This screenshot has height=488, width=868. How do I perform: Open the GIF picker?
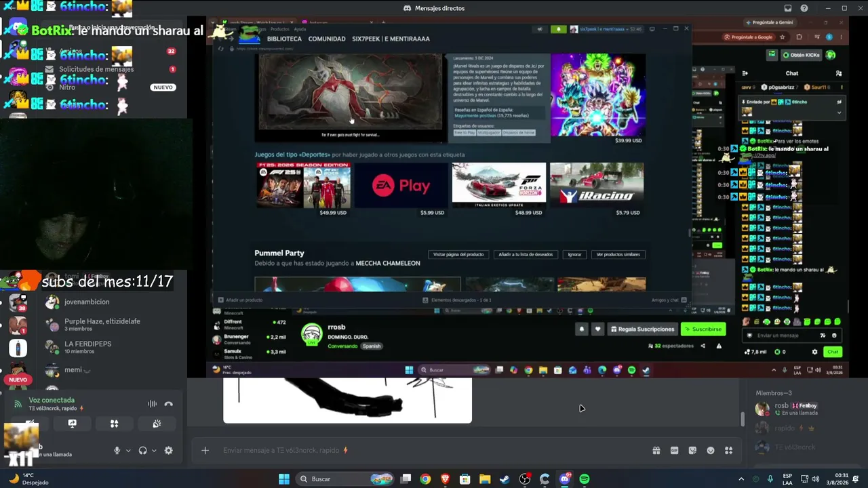pos(674,450)
